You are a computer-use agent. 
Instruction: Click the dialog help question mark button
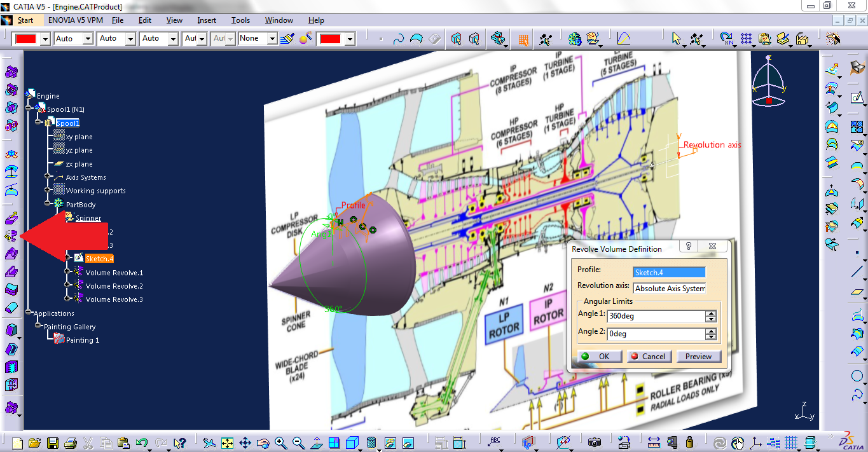pyautogui.click(x=689, y=247)
